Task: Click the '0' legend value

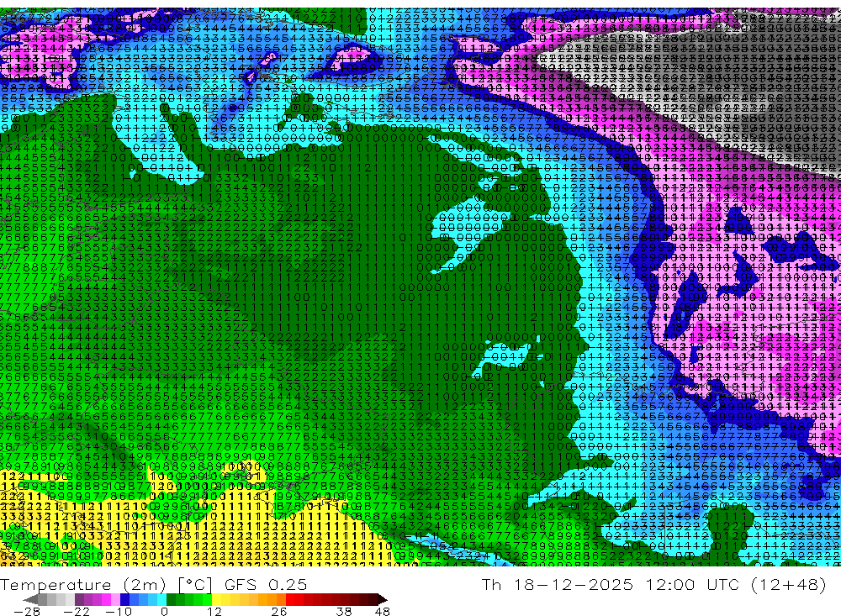Action: [164, 612]
